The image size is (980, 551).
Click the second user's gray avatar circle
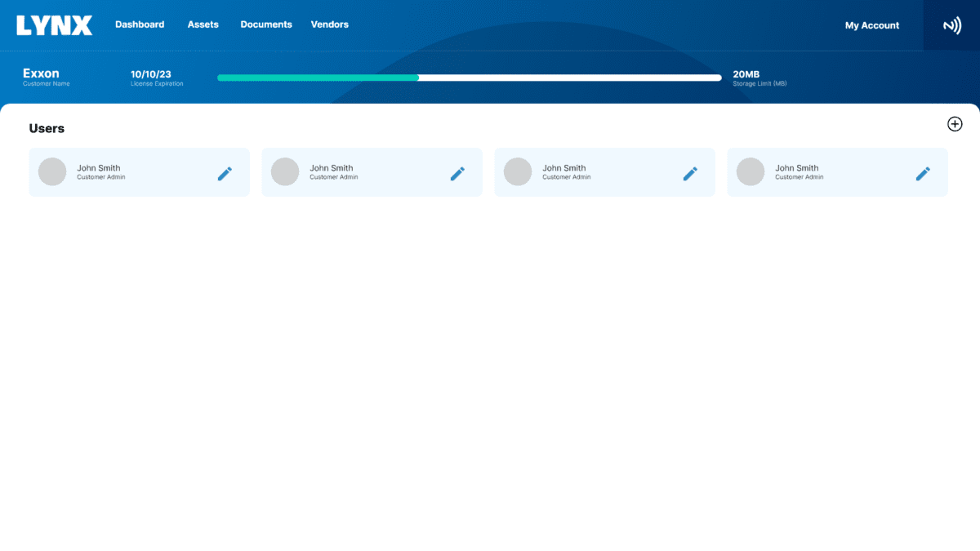pyautogui.click(x=285, y=171)
